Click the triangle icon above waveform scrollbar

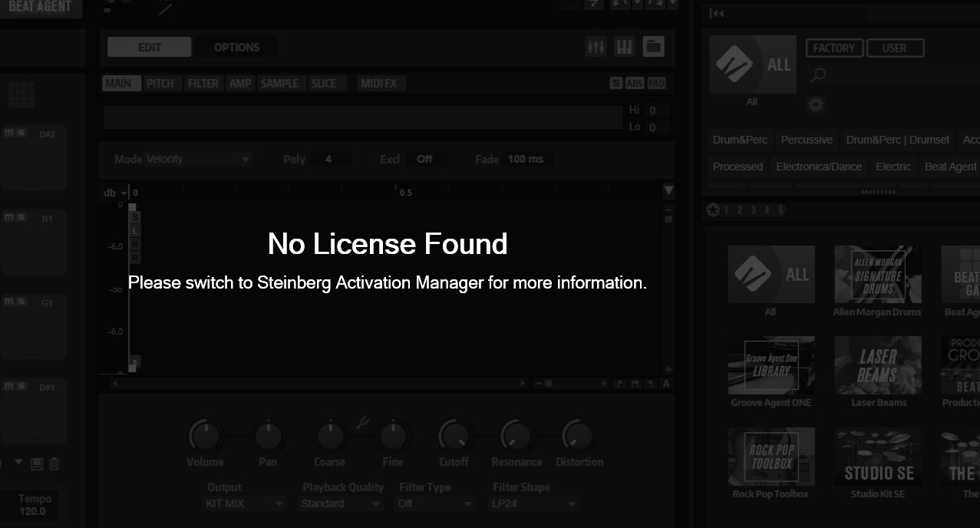668,190
